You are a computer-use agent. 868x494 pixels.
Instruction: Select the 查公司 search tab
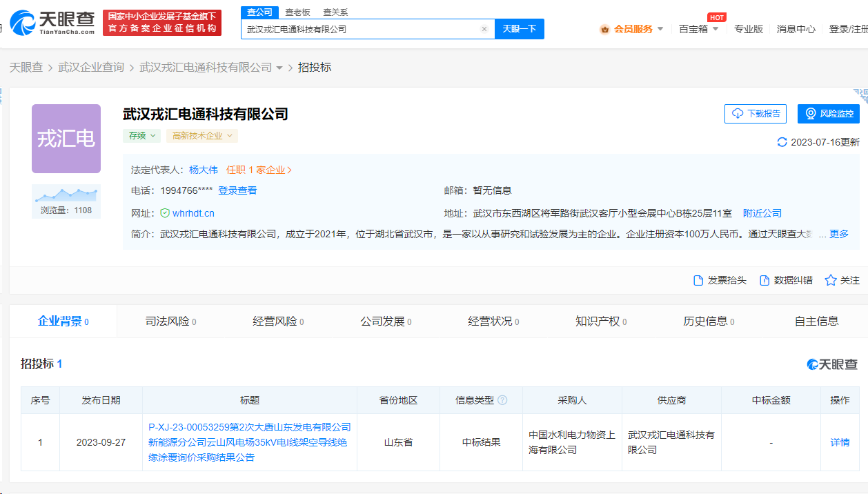pos(260,12)
